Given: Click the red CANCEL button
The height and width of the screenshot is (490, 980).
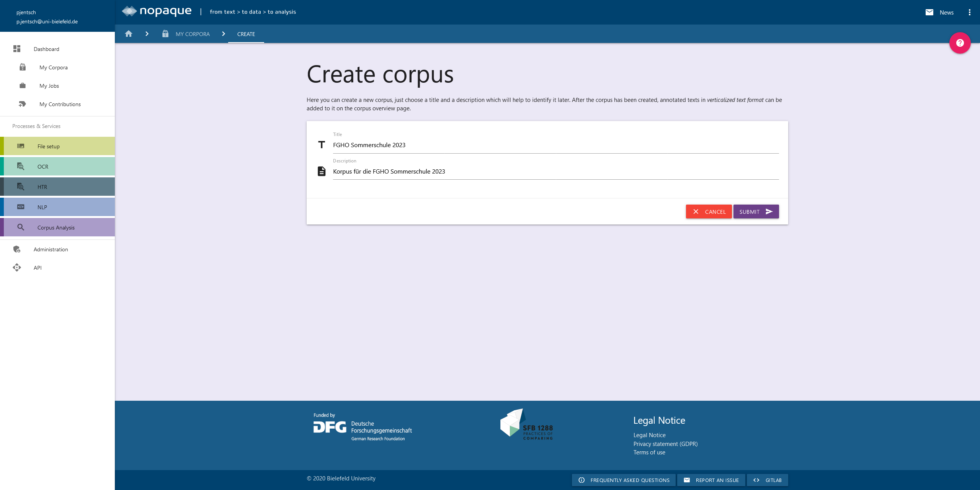Looking at the screenshot, I should [x=709, y=211].
